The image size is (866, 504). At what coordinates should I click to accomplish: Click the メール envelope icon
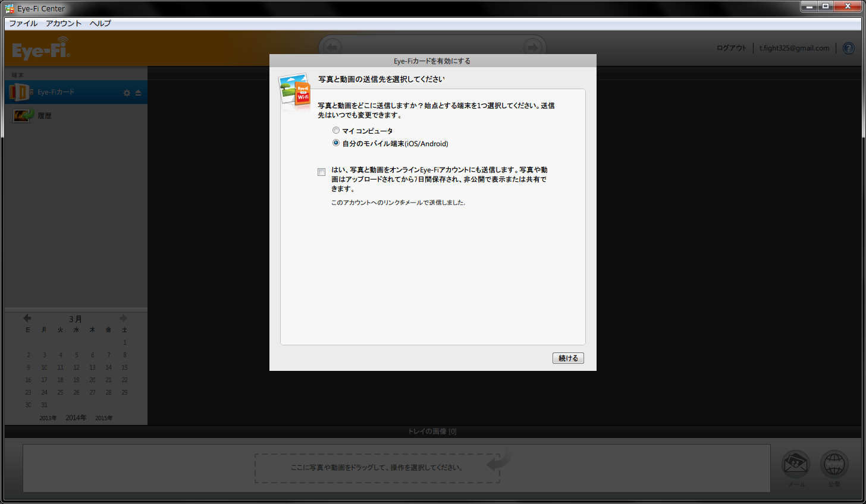[x=796, y=464]
